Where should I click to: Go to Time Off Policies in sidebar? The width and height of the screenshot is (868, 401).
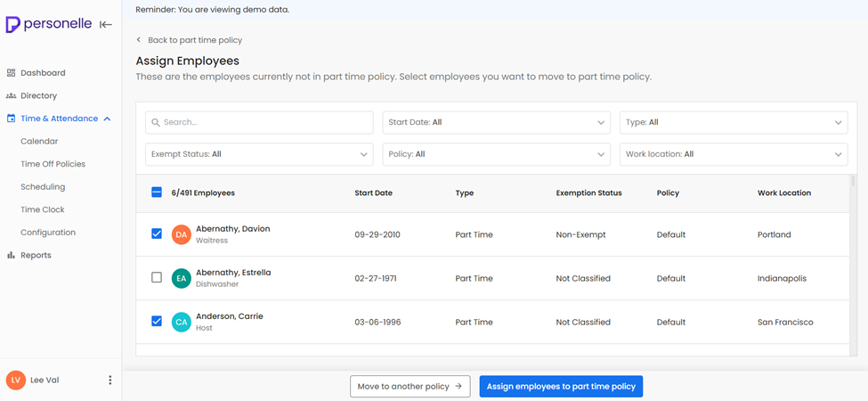point(53,164)
